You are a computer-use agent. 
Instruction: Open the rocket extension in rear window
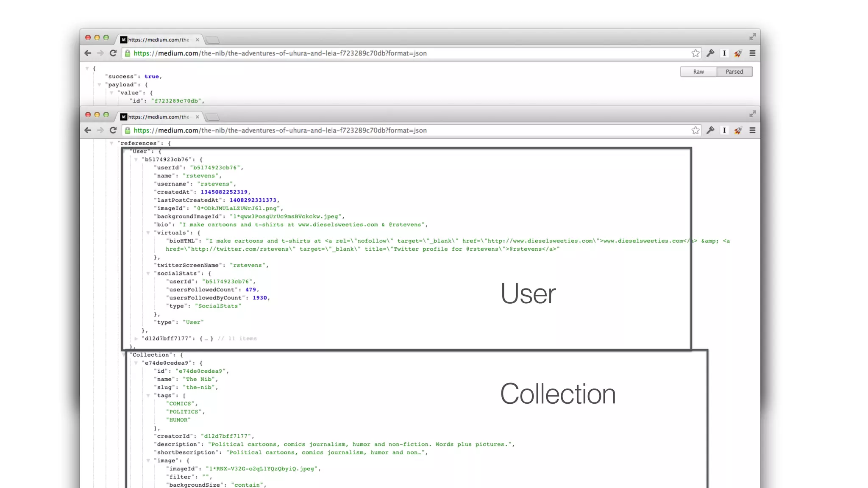point(738,53)
